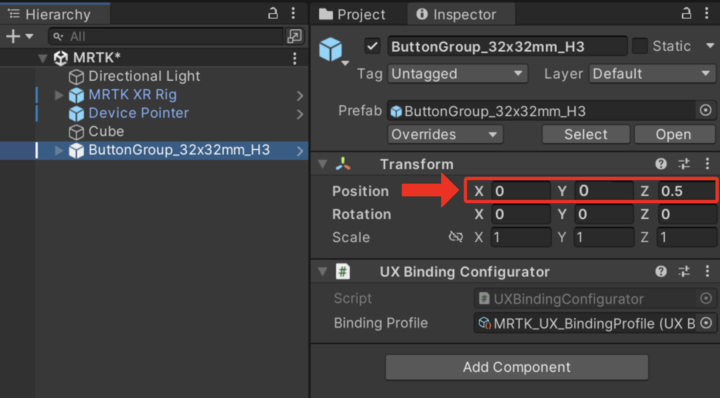Screen dimensions: 720x398
Task: Click Rotation X field
Action: point(521,214)
